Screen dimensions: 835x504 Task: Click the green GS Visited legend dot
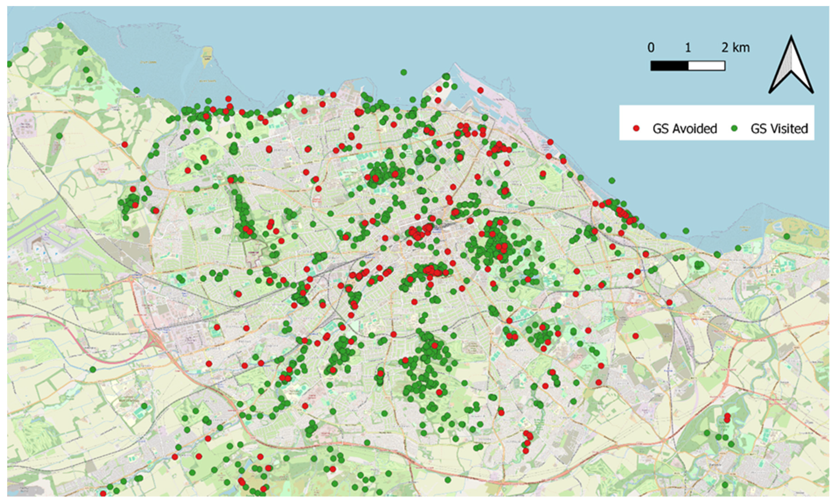[734, 128]
